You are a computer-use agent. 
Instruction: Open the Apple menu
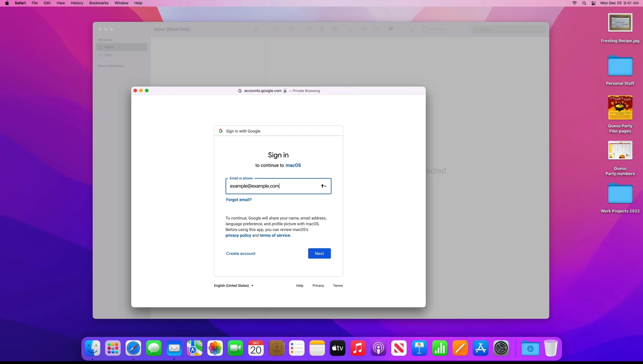[7, 3]
